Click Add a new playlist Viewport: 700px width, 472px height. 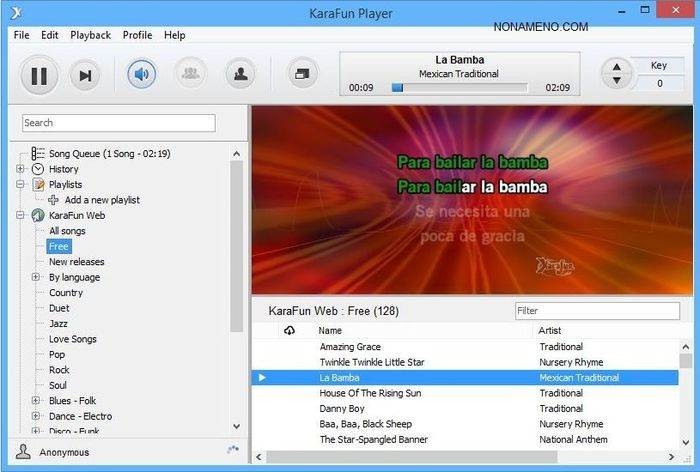click(x=101, y=200)
